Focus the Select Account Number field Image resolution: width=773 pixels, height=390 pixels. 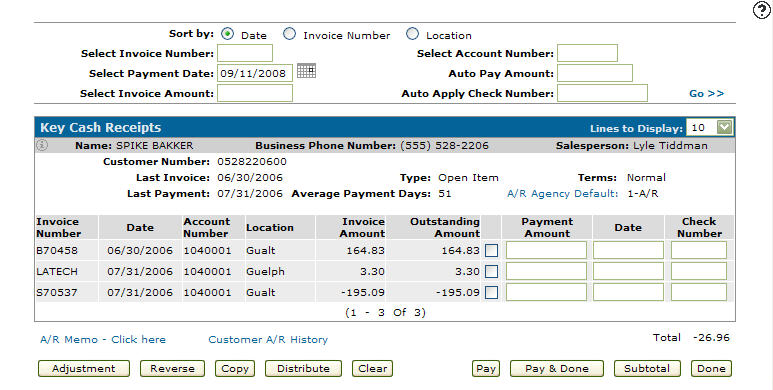(587, 53)
